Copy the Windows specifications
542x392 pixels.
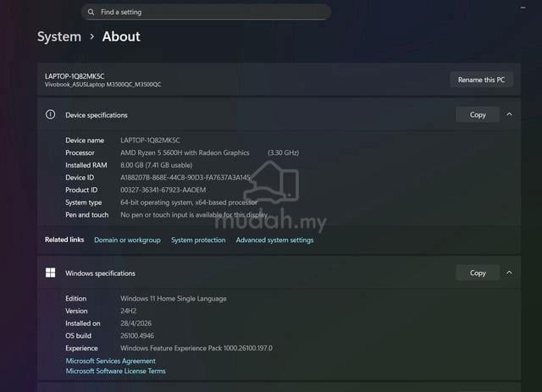478,273
